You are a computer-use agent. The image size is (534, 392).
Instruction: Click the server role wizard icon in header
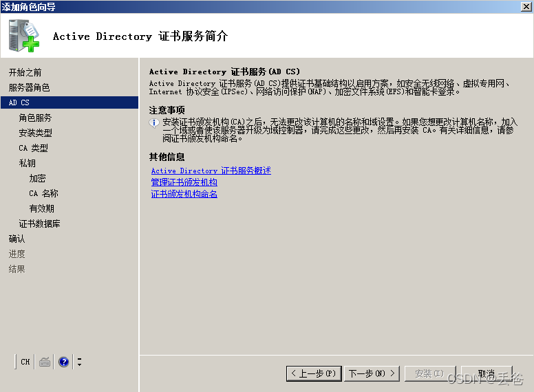click(24, 36)
